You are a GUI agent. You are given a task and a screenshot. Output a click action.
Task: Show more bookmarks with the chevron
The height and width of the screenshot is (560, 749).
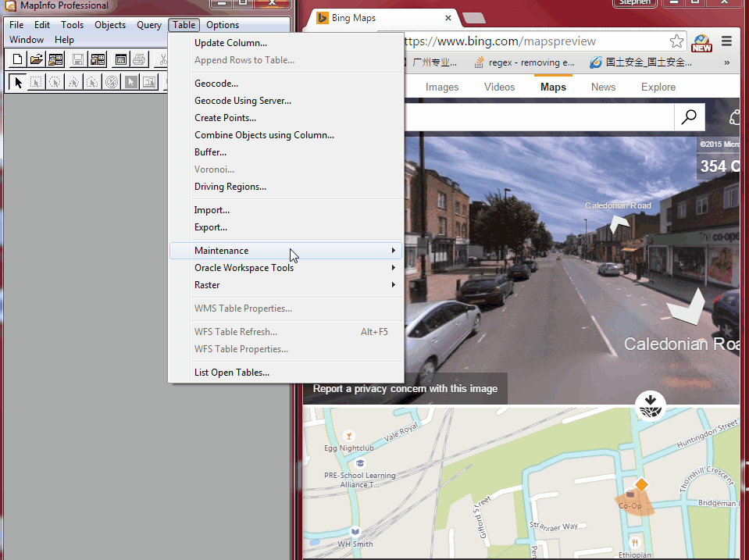click(726, 62)
